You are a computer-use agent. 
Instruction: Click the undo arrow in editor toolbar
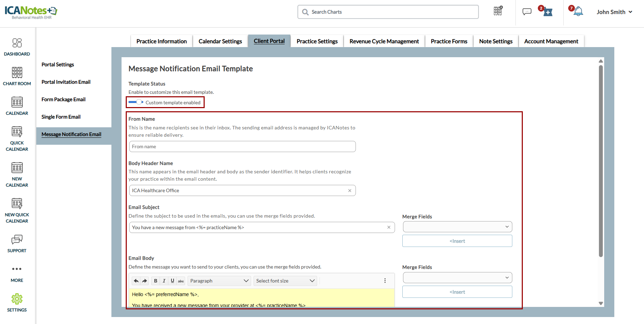pyautogui.click(x=136, y=281)
